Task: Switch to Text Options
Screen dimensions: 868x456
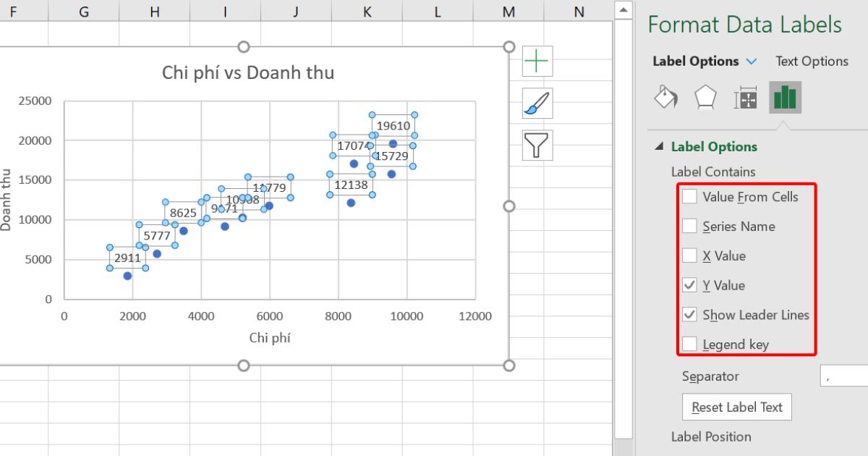Action: click(812, 61)
